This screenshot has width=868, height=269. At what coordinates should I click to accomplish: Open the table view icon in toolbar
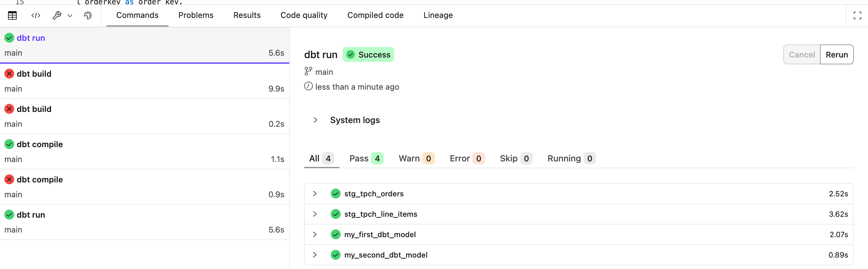tap(12, 15)
